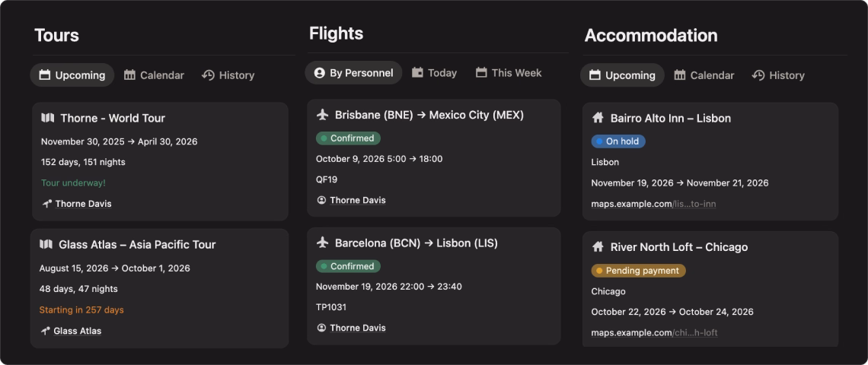
Task: Open the Accommodation History tab
Action: click(778, 75)
